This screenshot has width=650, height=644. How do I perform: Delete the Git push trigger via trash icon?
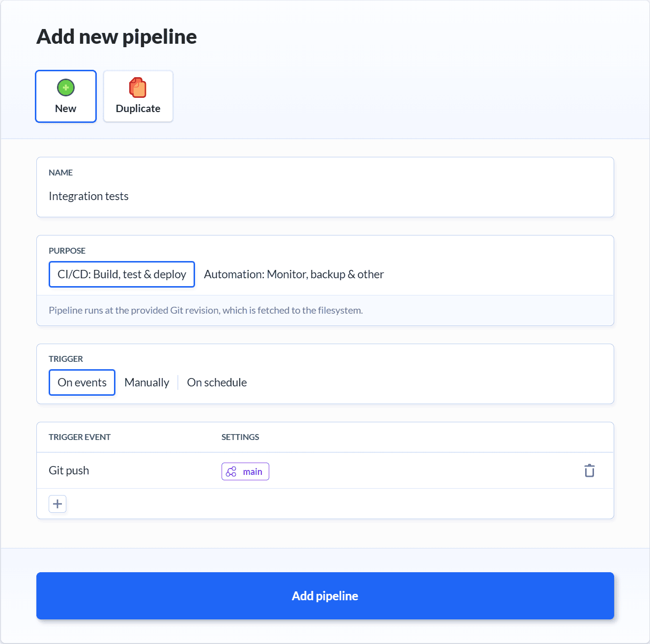tap(589, 470)
